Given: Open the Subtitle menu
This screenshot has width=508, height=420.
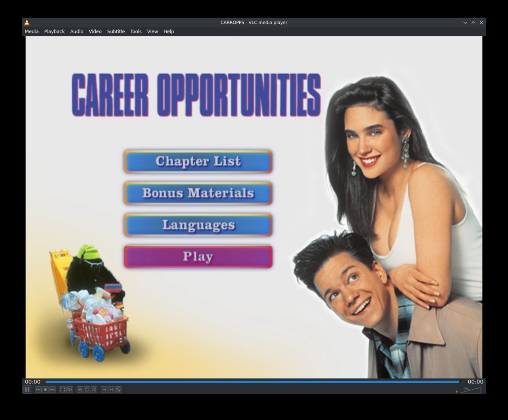Looking at the screenshot, I should click(x=116, y=31).
